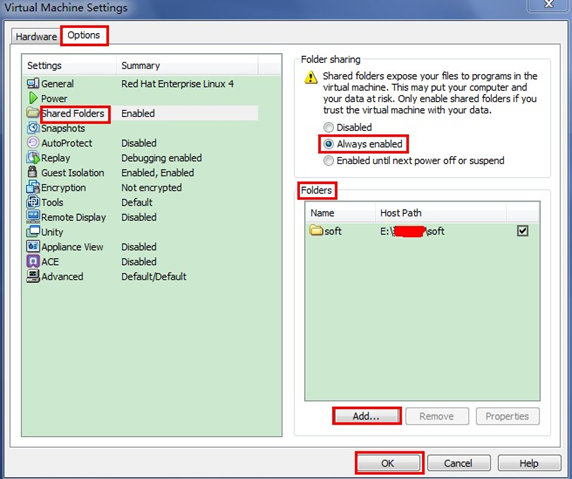
Task: Select the Power row label
Action: pyautogui.click(x=54, y=98)
